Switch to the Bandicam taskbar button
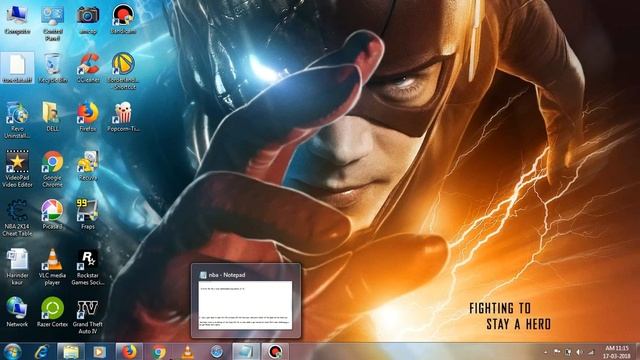Image resolution: width=640 pixels, height=360 pixels. [x=275, y=351]
